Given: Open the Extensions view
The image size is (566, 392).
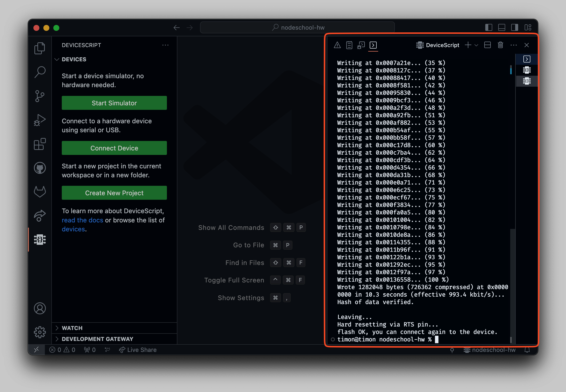Looking at the screenshot, I should point(40,144).
